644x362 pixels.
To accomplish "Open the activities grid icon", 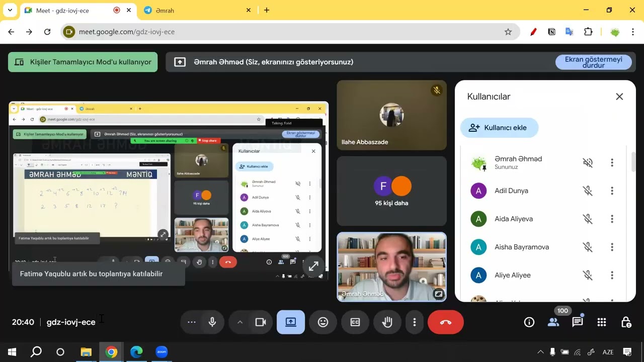I will tap(602, 322).
